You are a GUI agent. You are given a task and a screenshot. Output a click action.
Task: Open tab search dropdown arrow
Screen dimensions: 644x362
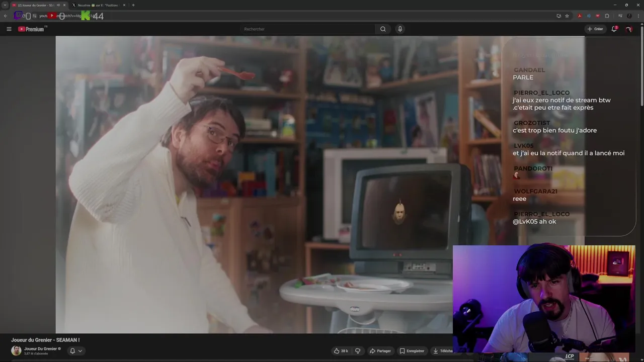click(x=5, y=5)
